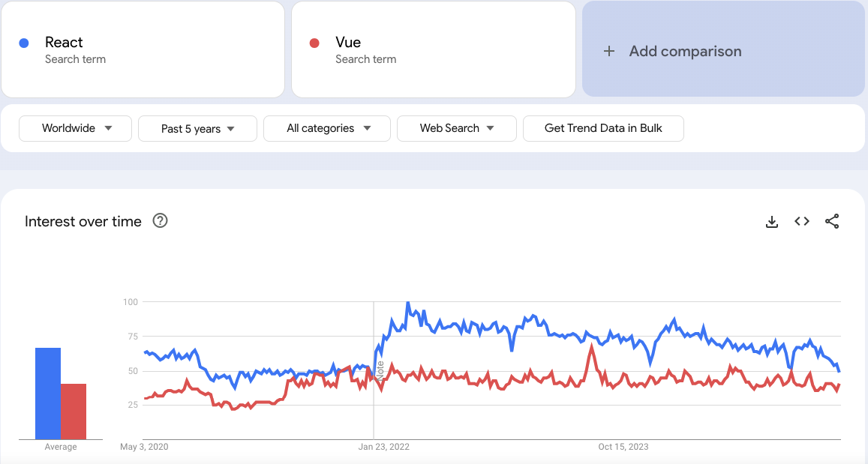Click the Note marker on the chart

coord(380,369)
